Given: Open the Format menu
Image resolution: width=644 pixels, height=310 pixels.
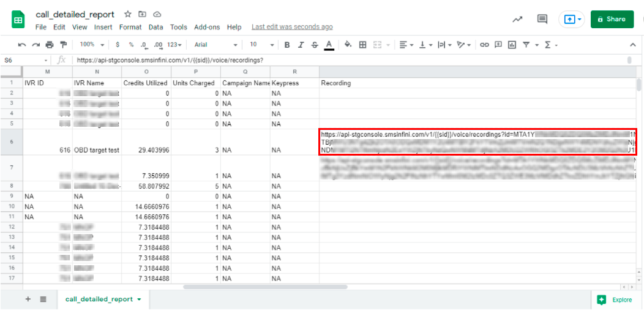Looking at the screenshot, I should pos(130,27).
